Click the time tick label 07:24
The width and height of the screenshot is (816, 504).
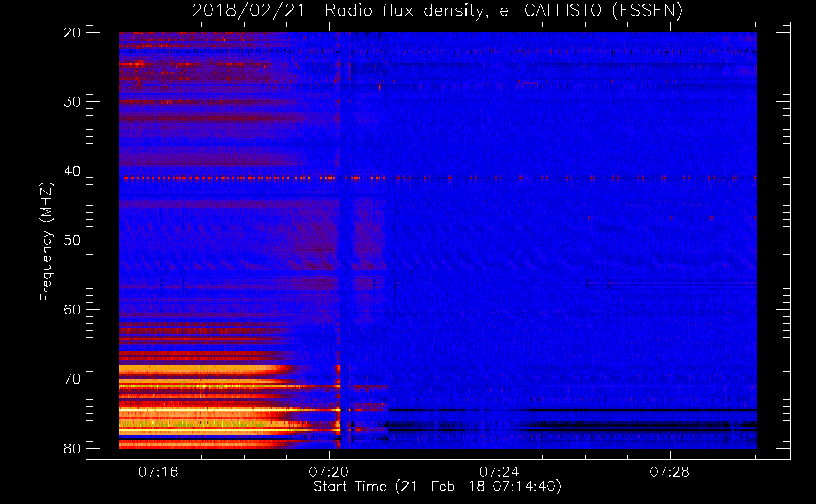[499, 472]
